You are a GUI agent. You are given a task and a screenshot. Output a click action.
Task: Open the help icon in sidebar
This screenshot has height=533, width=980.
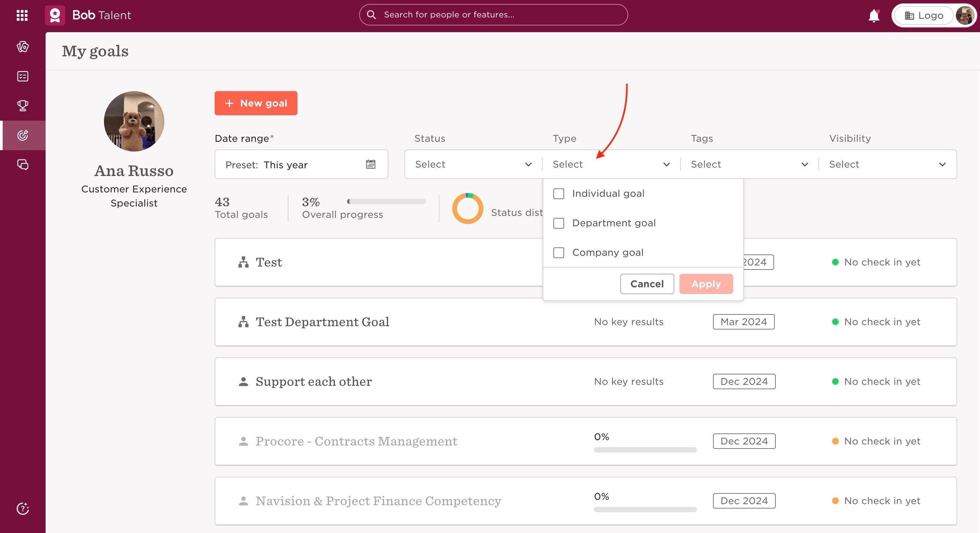[23, 508]
